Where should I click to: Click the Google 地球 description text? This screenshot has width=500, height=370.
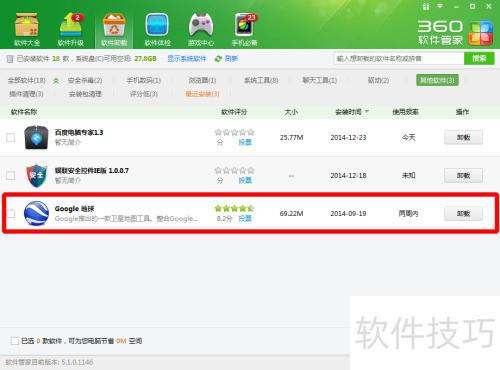click(x=126, y=219)
